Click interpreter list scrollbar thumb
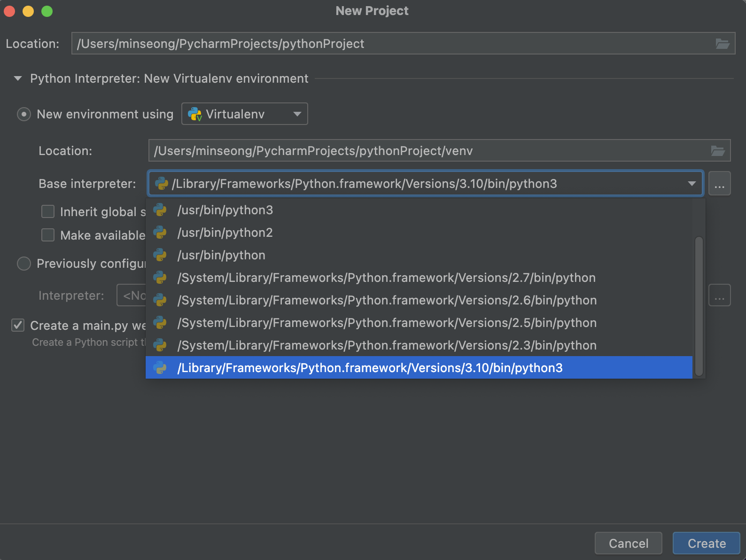Screen dimensions: 746x560 (x=699, y=306)
